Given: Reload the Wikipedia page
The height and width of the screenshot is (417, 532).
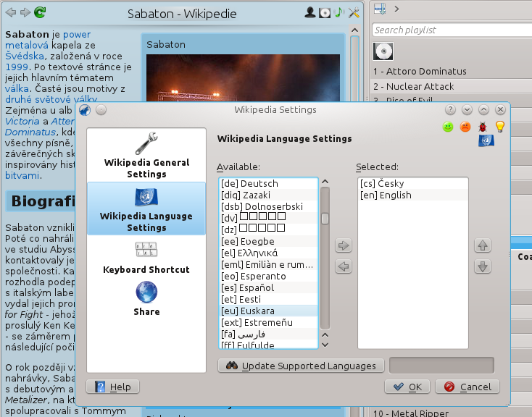Looking at the screenshot, I should (x=40, y=12).
